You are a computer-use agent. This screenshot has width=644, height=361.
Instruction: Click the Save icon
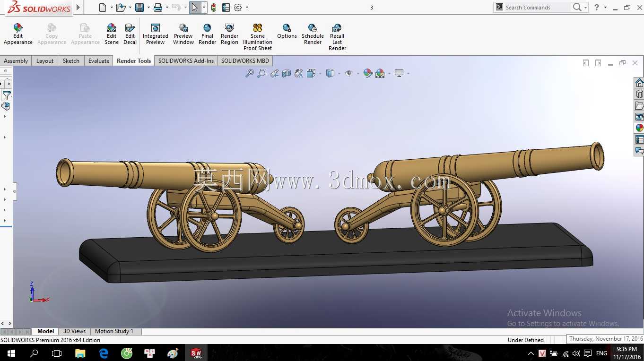(139, 8)
